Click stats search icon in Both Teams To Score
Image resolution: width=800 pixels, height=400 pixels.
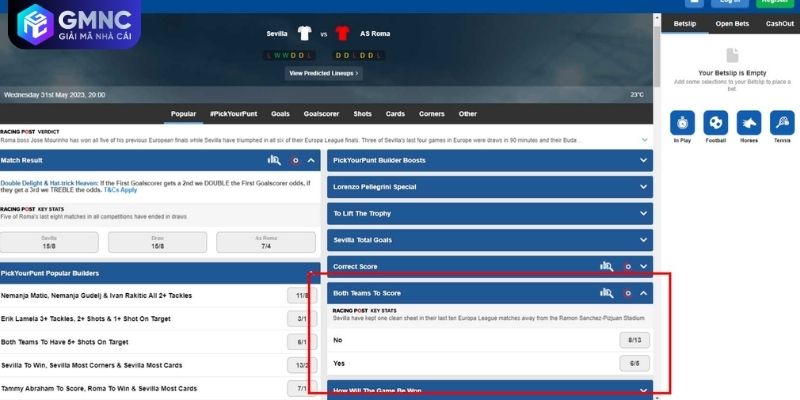[x=606, y=293]
